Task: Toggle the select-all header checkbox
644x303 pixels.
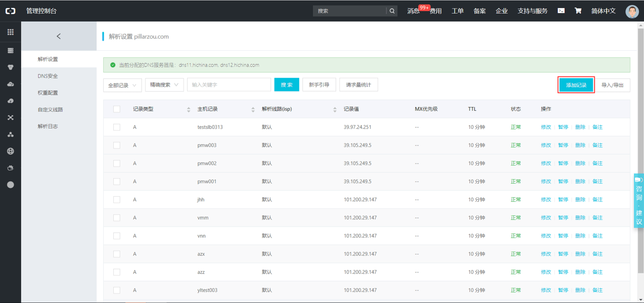Action: tap(117, 109)
